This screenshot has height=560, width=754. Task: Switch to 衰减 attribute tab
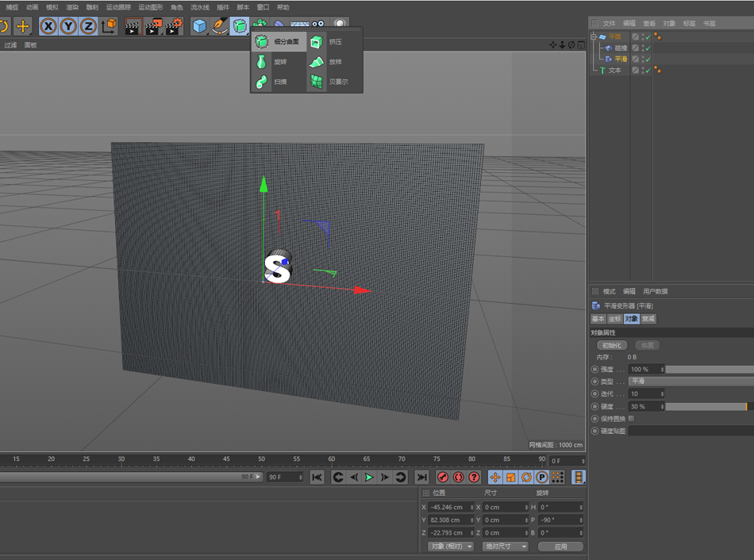point(648,319)
